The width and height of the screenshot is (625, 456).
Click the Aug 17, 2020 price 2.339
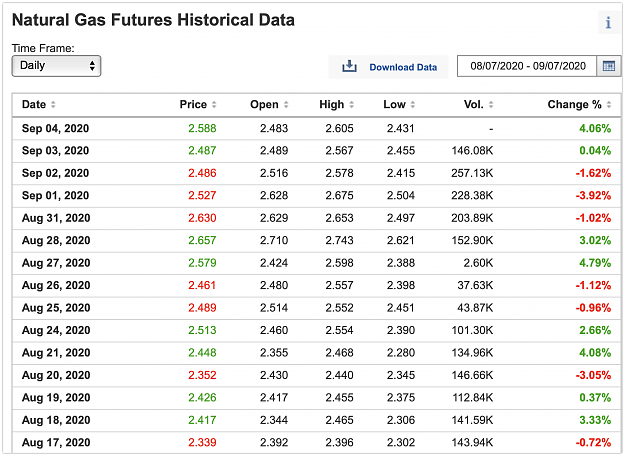click(x=202, y=442)
